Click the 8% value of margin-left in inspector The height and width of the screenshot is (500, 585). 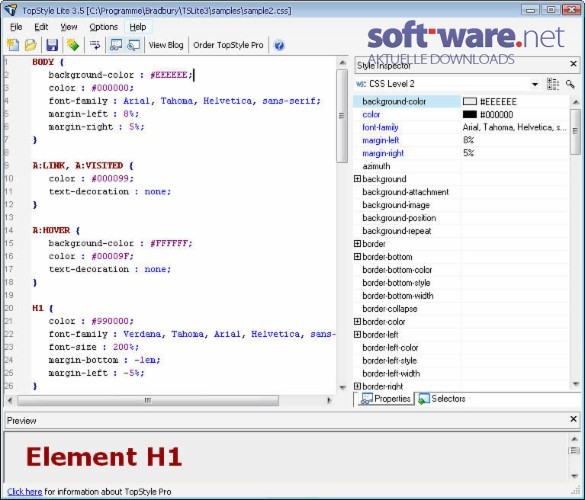click(468, 140)
